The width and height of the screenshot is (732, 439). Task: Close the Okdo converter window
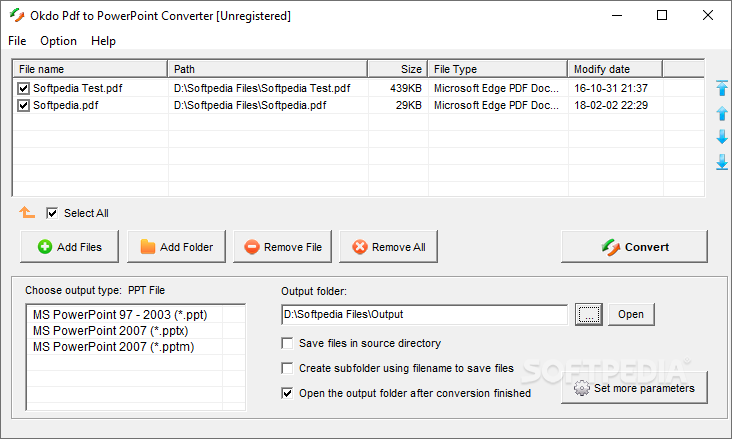(x=708, y=15)
